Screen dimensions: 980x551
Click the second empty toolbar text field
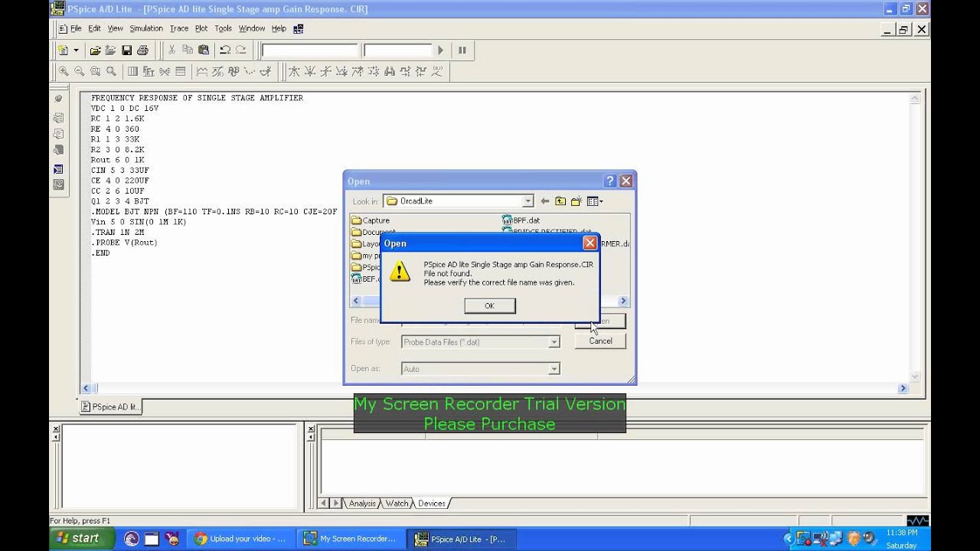pos(398,51)
